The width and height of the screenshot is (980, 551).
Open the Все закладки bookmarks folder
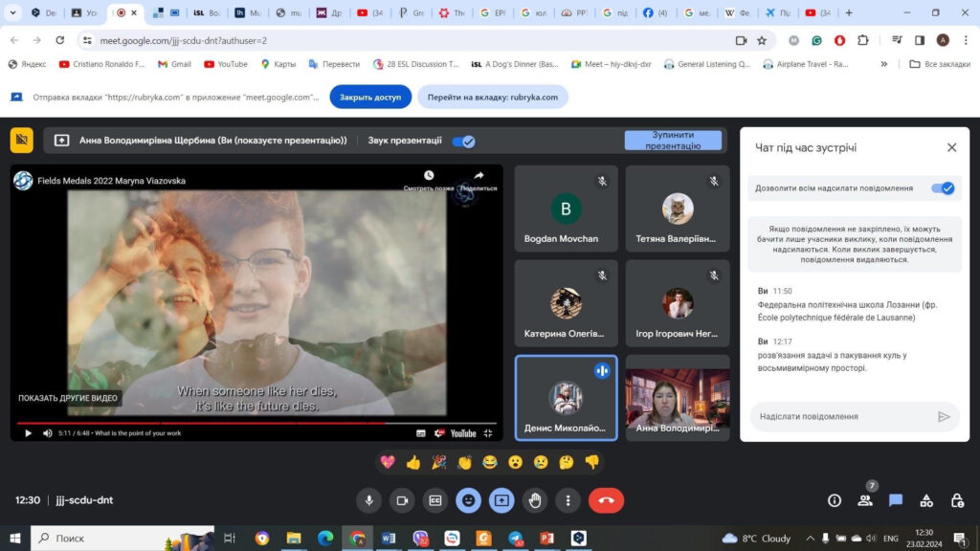[939, 64]
